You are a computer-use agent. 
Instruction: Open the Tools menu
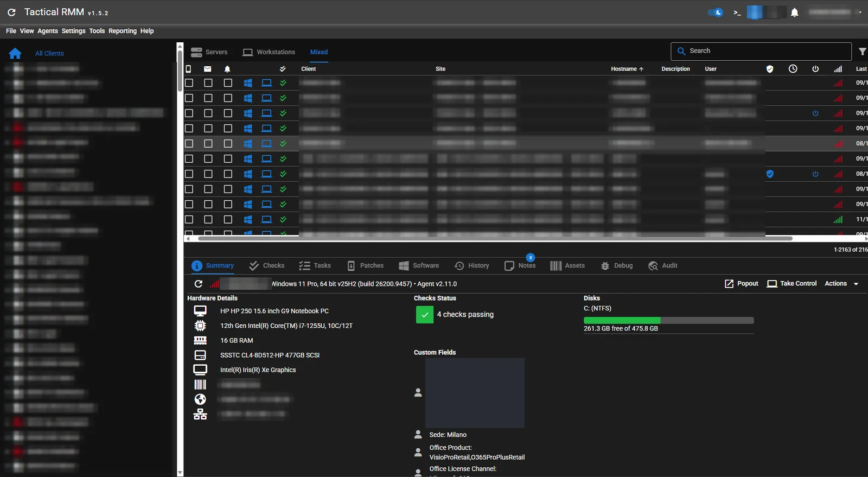(97, 31)
